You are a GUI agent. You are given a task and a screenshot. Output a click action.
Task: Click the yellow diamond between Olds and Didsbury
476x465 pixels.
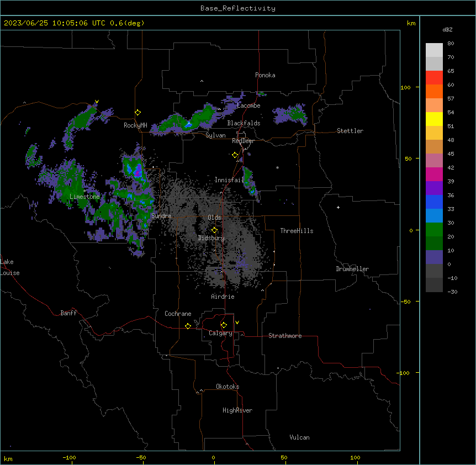[x=214, y=230]
